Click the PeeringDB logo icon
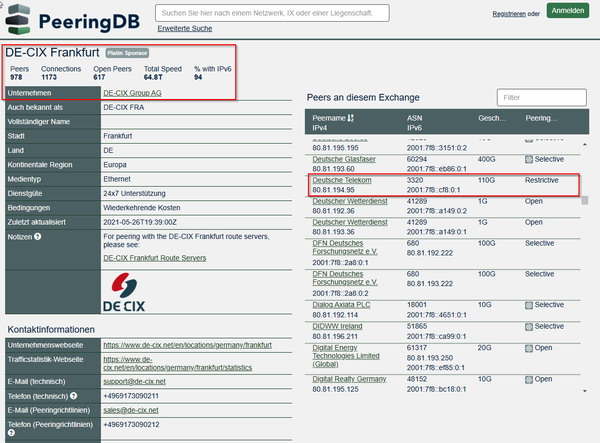Image resolution: width=600 pixels, height=443 pixels. pos(18,20)
